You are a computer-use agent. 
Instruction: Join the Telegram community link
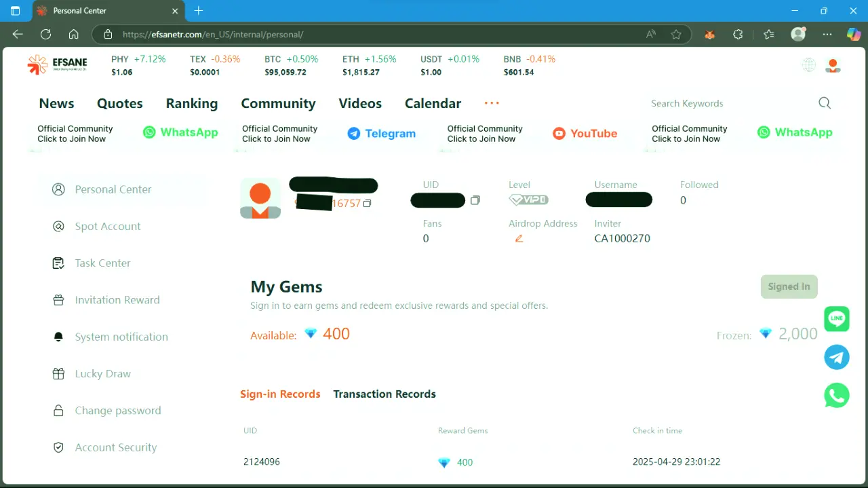pos(382,134)
